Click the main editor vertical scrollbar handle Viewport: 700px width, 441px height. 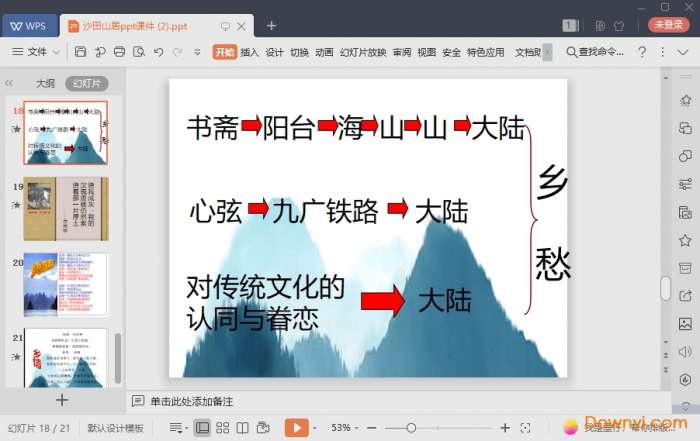(x=666, y=289)
